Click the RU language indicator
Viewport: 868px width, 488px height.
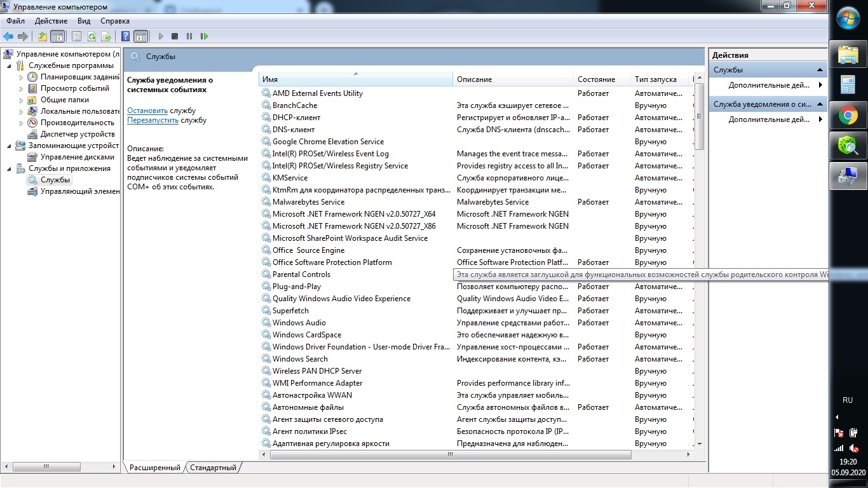coord(847,400)
